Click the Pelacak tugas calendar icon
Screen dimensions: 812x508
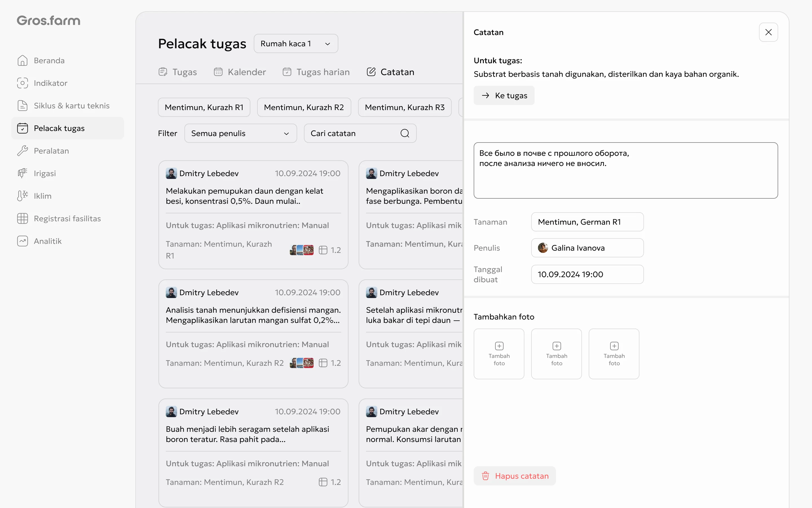[x=23, y=128]
